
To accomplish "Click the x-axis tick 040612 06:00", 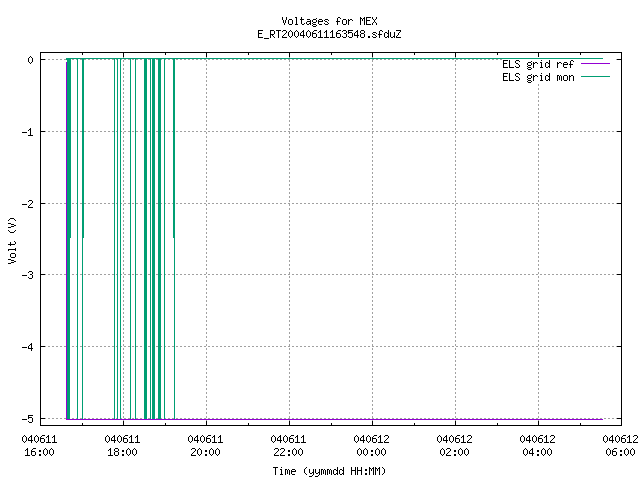I will 620,446.
